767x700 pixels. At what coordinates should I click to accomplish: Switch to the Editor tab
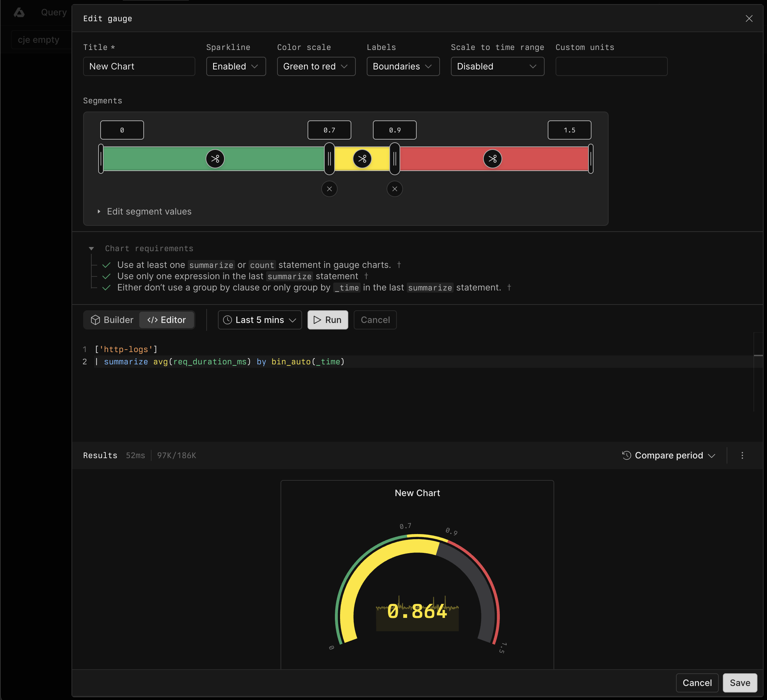coord(167,320)
